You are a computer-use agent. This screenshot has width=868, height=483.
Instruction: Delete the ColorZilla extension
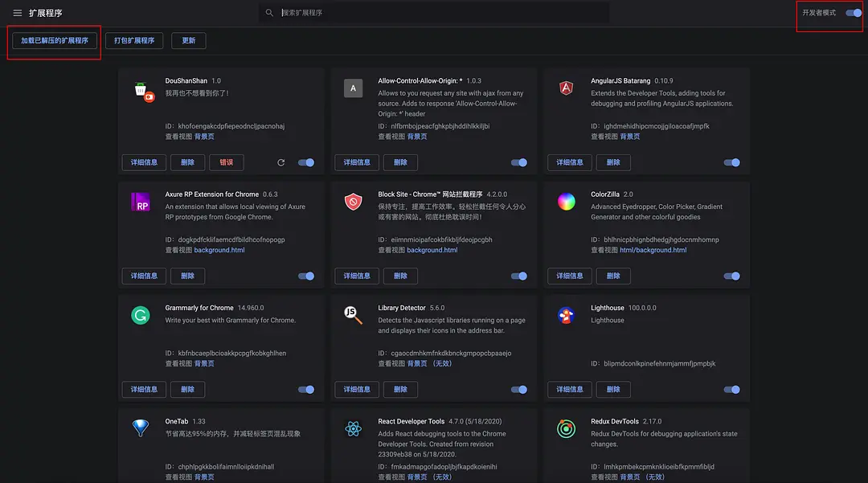click(x=613, y=276)
